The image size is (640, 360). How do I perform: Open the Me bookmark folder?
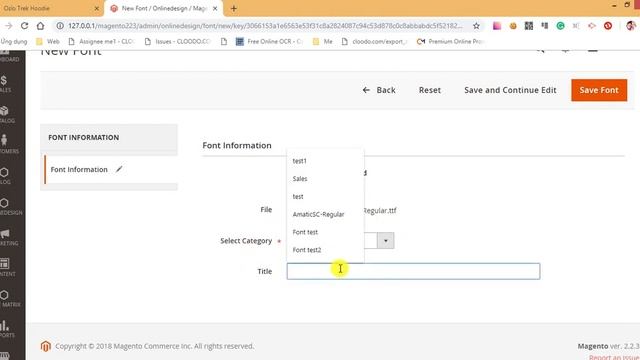point(322,41)
